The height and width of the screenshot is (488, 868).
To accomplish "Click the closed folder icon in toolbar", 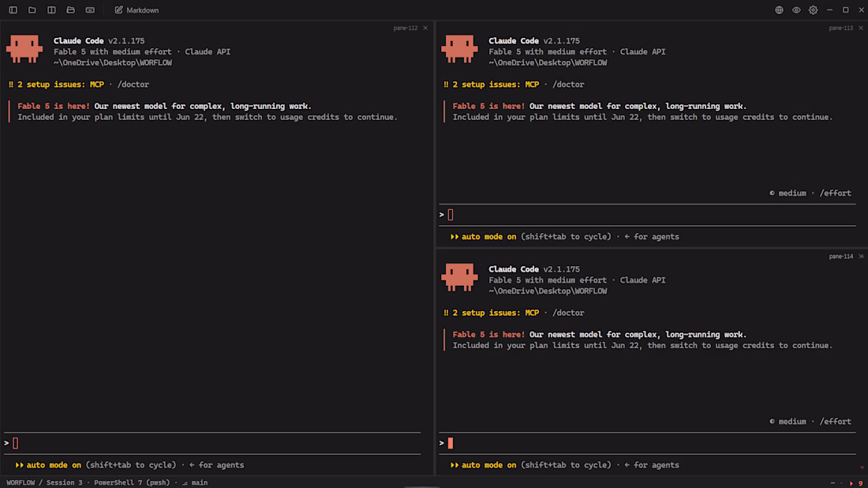I will click(x=32, y=10).
